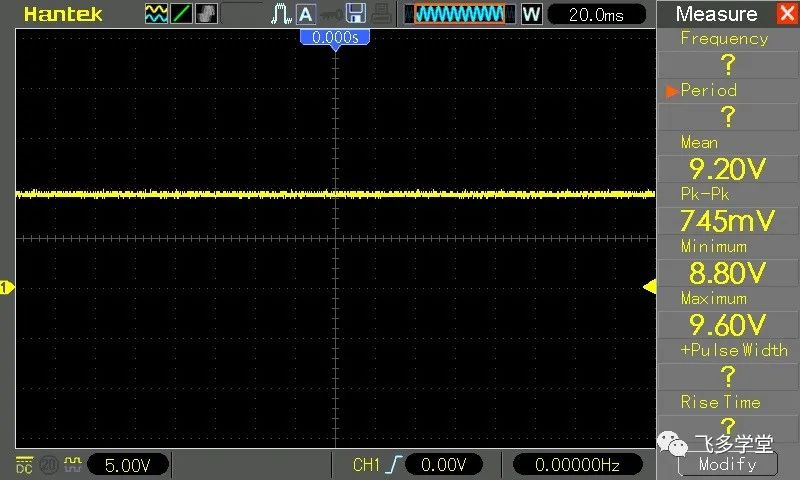This screenshot has height=480, width=800.
Task: Click the Measure panel title
Action: (716, 14)
